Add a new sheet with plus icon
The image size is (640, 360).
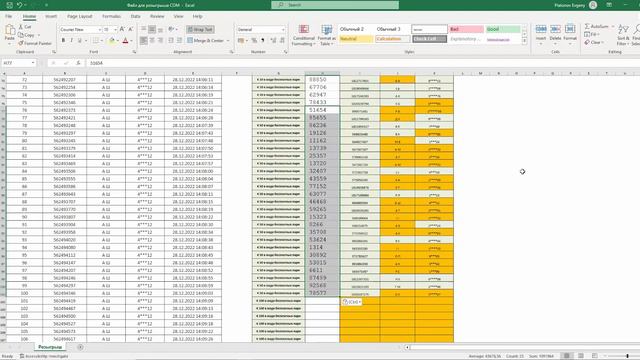point(80,347)
